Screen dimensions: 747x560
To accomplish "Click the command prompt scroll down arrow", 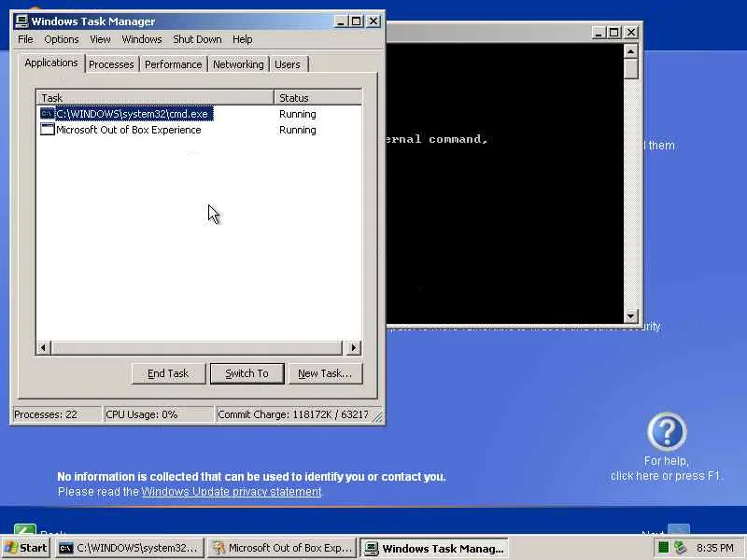I will click(631, 315).
